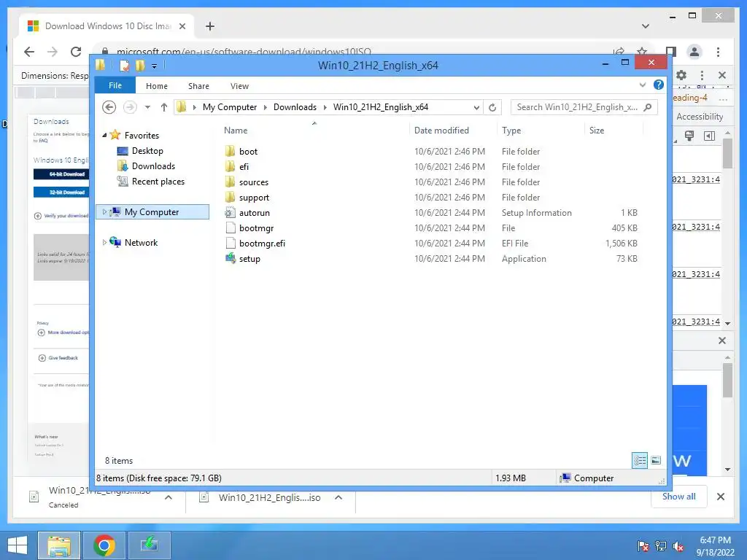Select the autorun setup information file icon
The image size is (747, 560).
[x=230, y=212]
